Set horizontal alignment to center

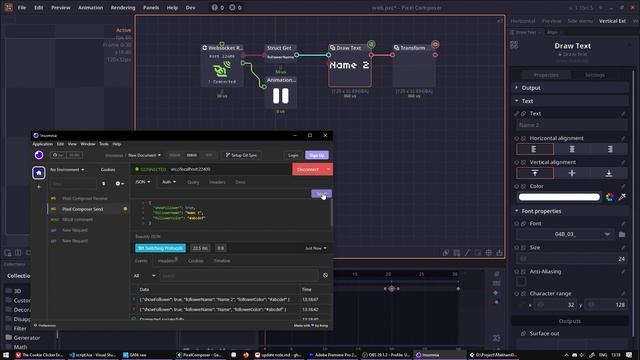pyautogui.click(x=572, y=149)
